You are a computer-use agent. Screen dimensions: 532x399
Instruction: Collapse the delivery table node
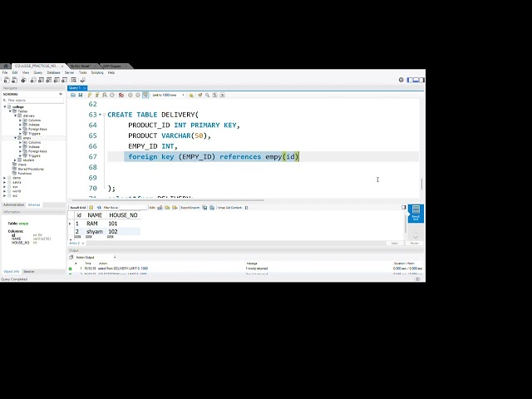pos(15,116)
